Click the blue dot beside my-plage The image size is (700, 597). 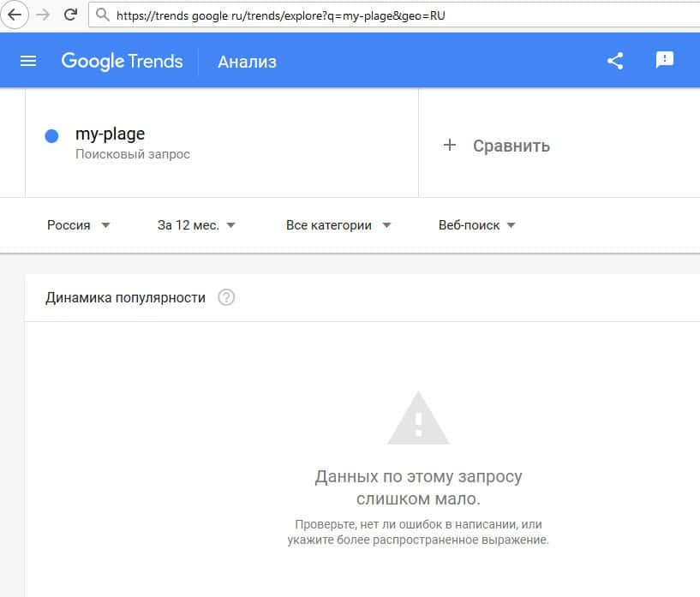pyautogui.click(x=51, y=136)
